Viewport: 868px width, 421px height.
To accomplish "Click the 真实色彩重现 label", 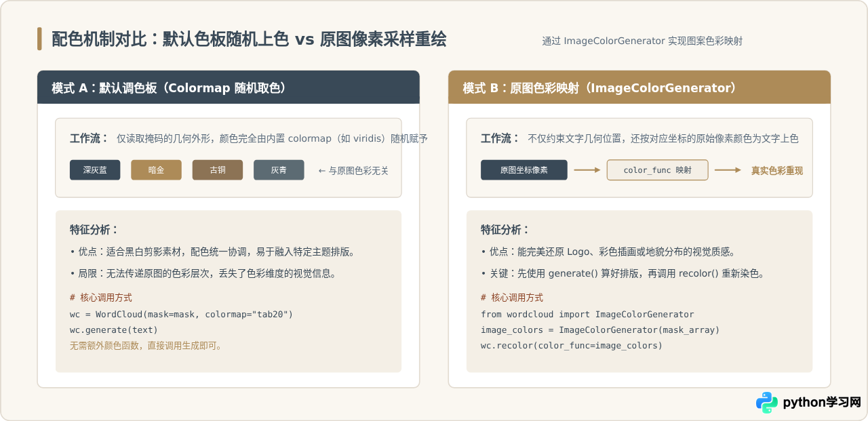I will [777, 171].
